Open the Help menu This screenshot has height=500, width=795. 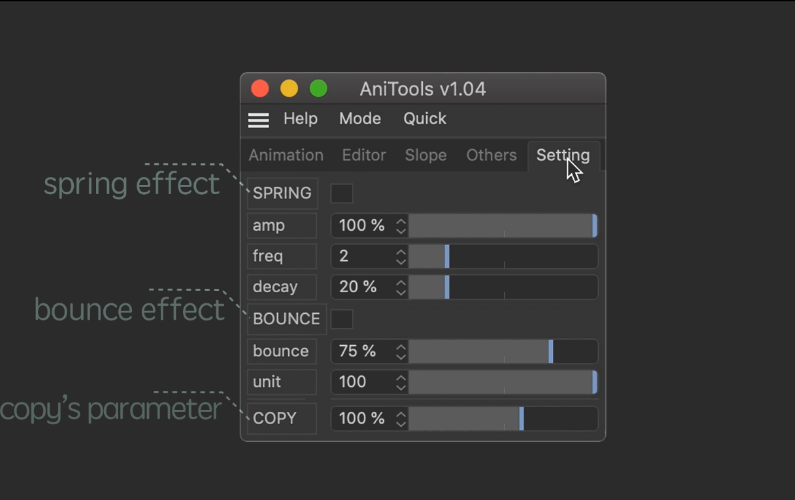300,119
